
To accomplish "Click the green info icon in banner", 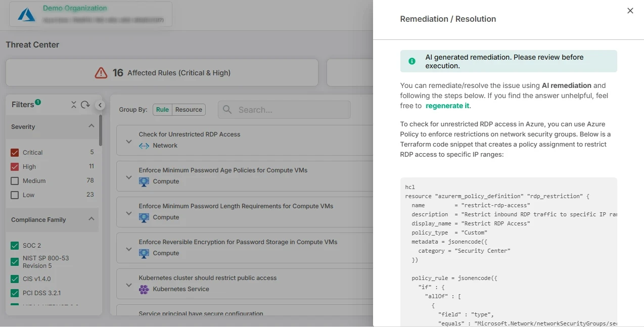I will tap(412, 61).
